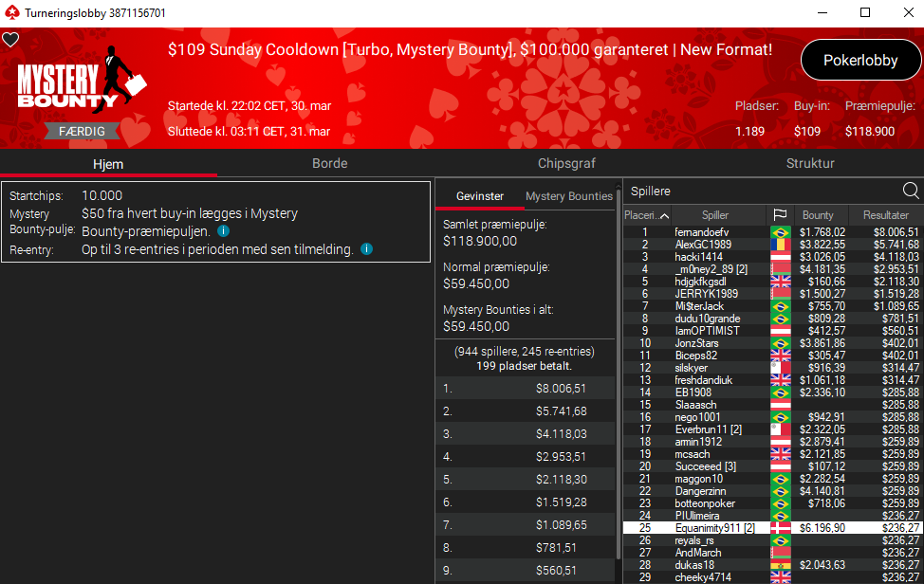The width and height of the screenshot is (924, 584).
Task: Select player row Succeeed [3]
Action: click(773, 466)
